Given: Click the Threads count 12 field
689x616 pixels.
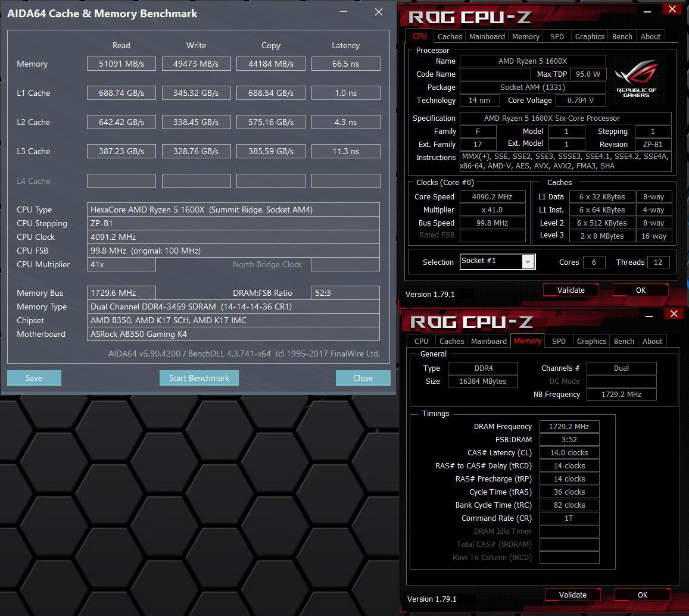Looking at the screenshot, I should click(x=658, y=262).
